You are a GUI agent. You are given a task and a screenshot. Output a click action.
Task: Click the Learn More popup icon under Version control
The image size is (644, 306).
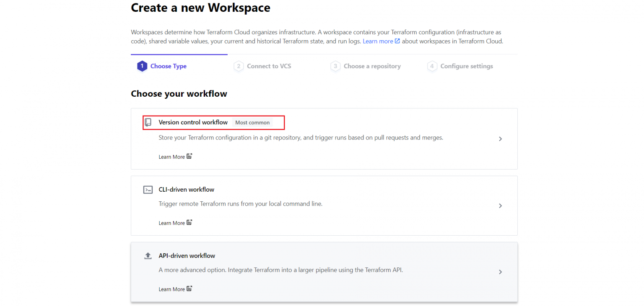pyautogui.click(x=190, y=156)
